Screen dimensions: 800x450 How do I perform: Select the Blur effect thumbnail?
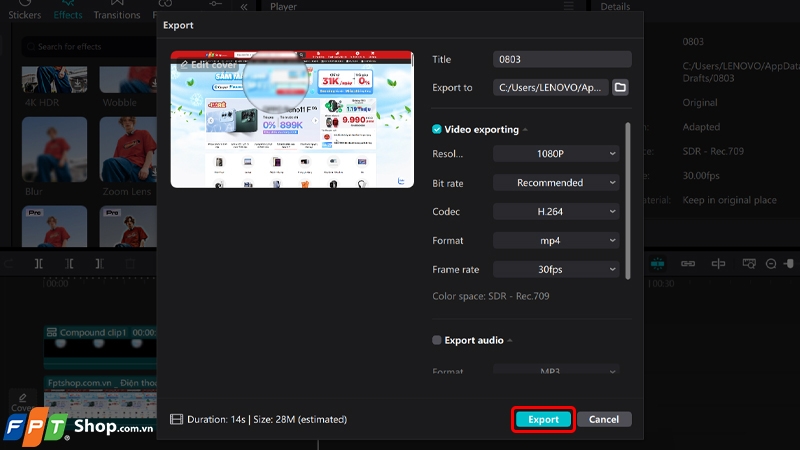point(55,149)
